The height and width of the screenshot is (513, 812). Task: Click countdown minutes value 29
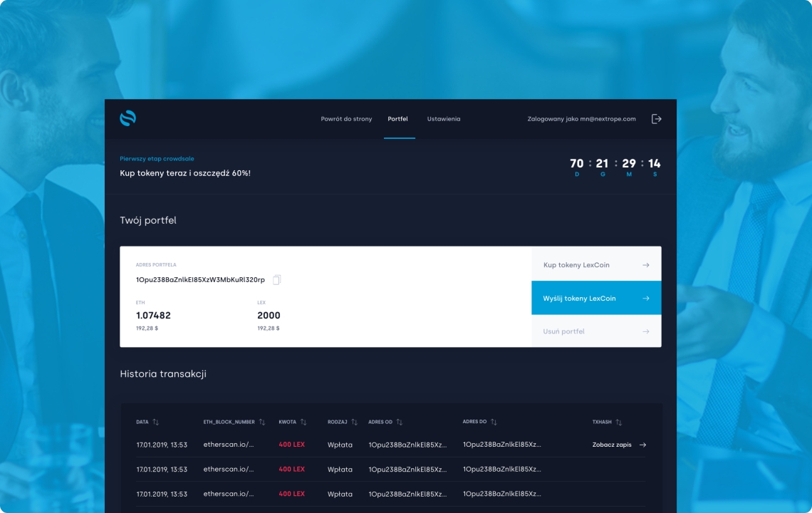[629, 164]
